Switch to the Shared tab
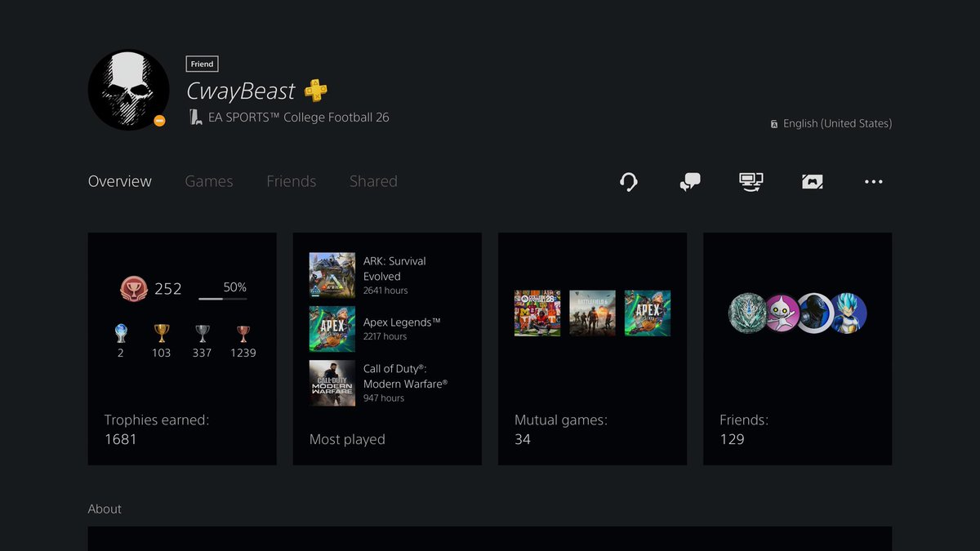Screen dimensions: 980x551 tap(373, 181)
